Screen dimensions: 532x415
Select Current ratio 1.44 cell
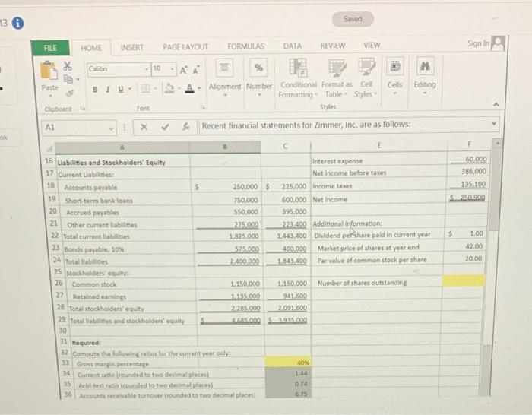[288, 373]
